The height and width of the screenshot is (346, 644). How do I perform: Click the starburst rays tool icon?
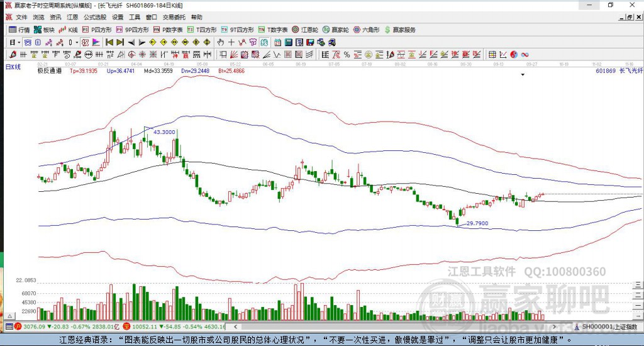coord(142,55)
